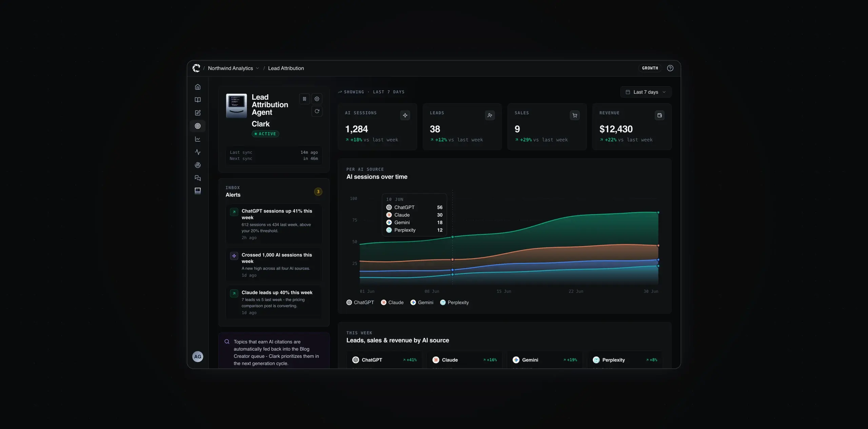
Task: Click the Claude +16% source card
Action: point(465,360)
